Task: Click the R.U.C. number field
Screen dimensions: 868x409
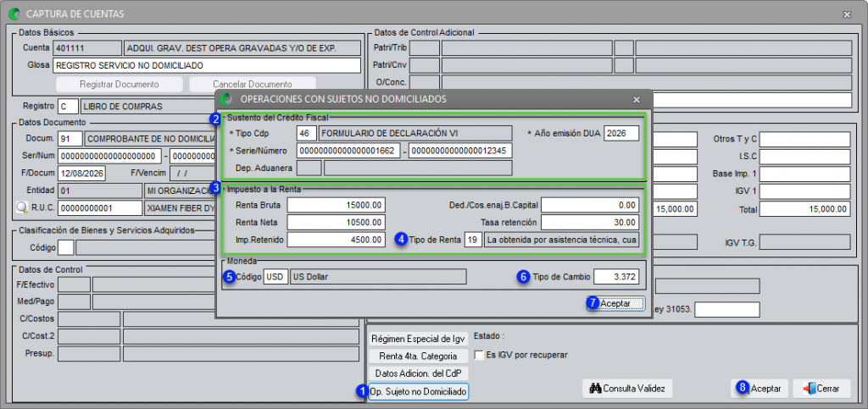Action: tap(100, 208)
